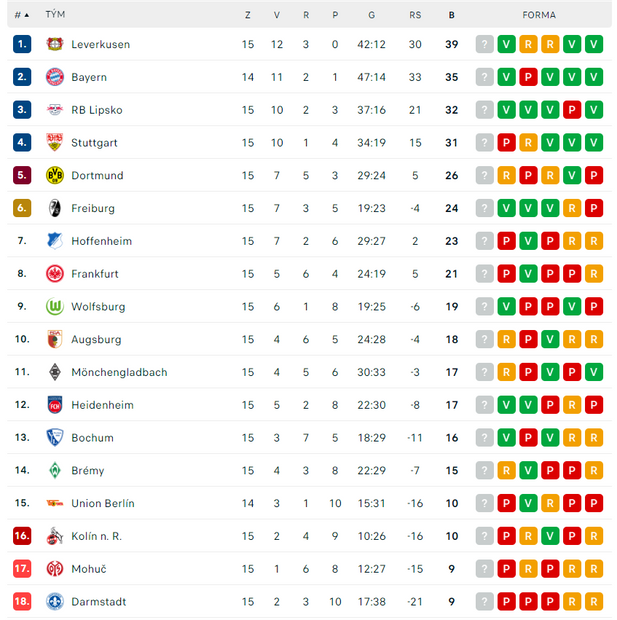Open the Stuttgart team link
This screenshot has height=620, width=617.
(x=95, y=143)
